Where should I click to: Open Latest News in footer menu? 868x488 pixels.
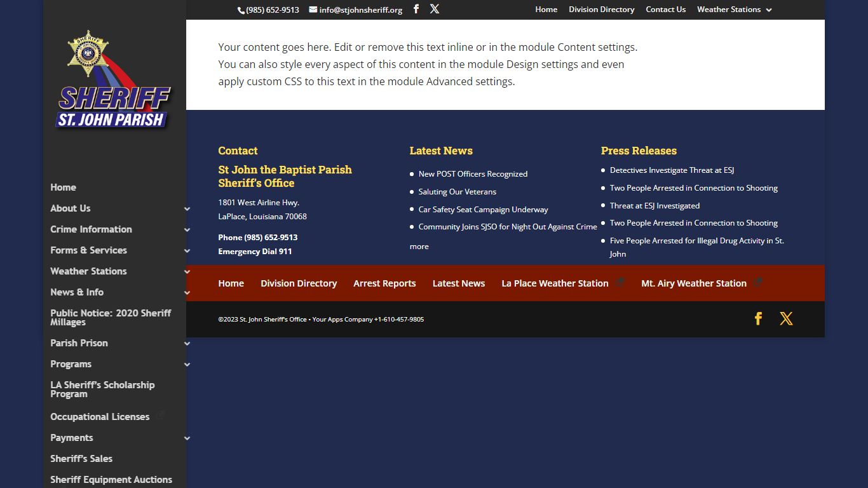pyautogui.click(x=459, y=283)
